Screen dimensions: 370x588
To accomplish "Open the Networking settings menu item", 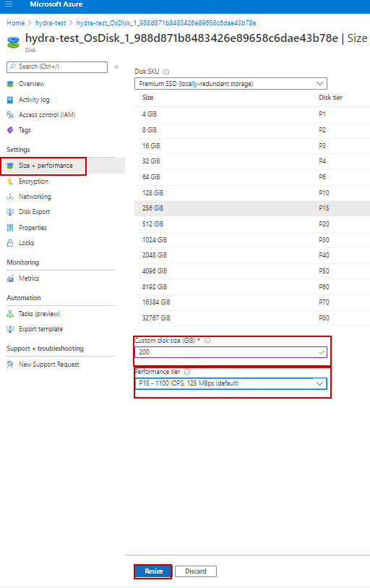I will [x=35, y=197].
